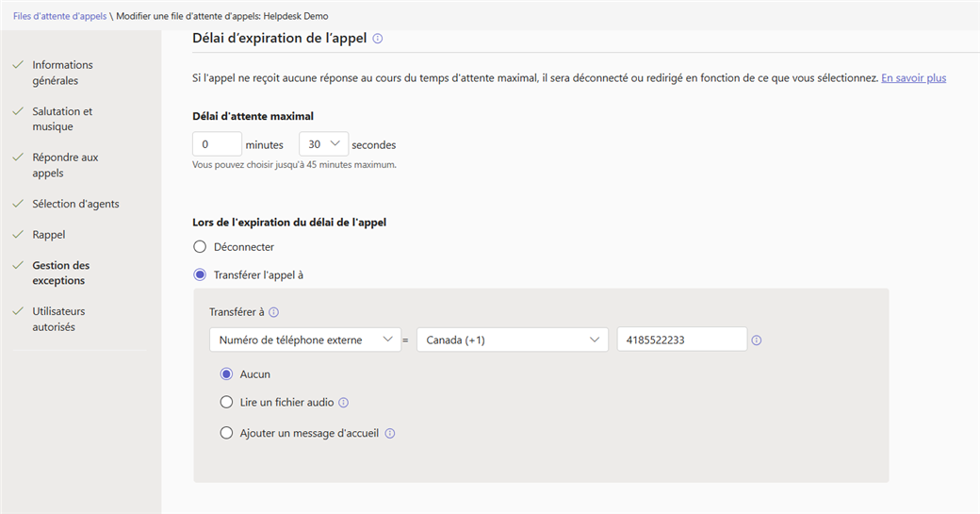Click info icon beside Ajouter un message d'accueil

pyautogui.click(x=390, y=433)
